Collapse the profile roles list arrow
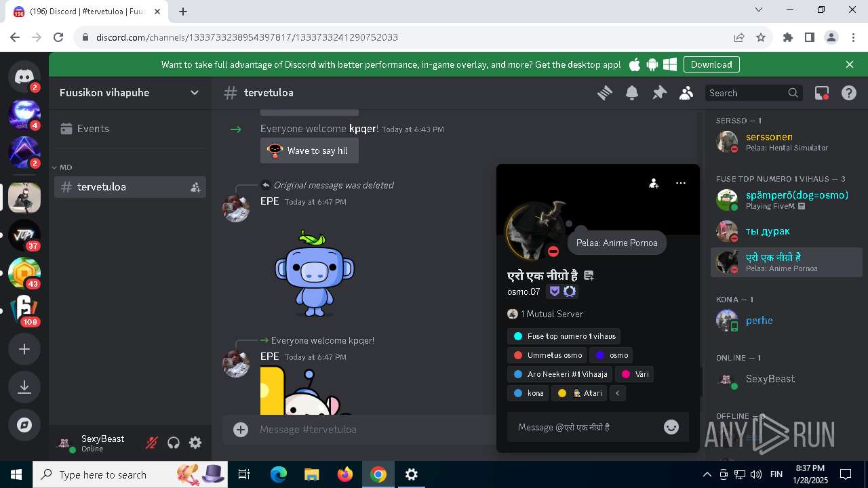The width and height of the screenshot is (868, 488). [x=617, y=393]
